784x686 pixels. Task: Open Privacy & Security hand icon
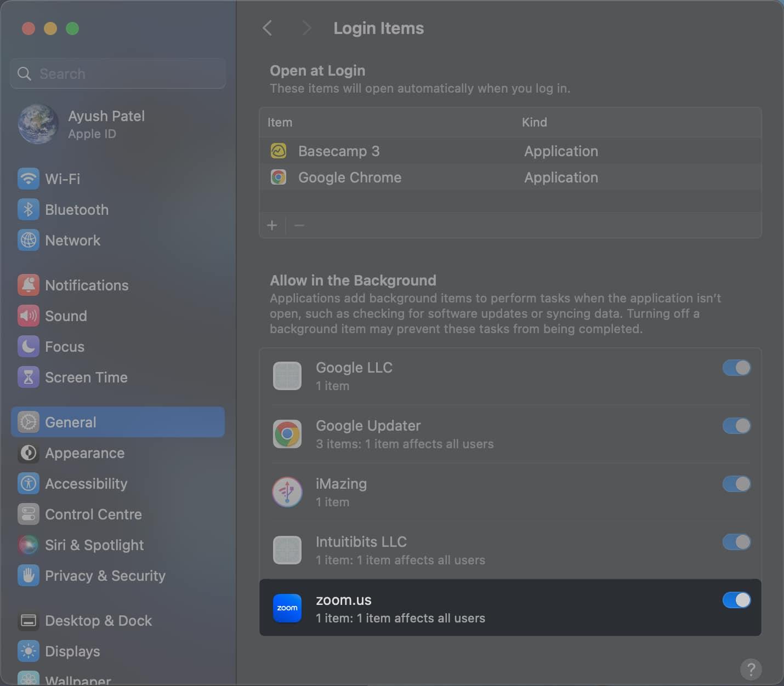(29, 575)
